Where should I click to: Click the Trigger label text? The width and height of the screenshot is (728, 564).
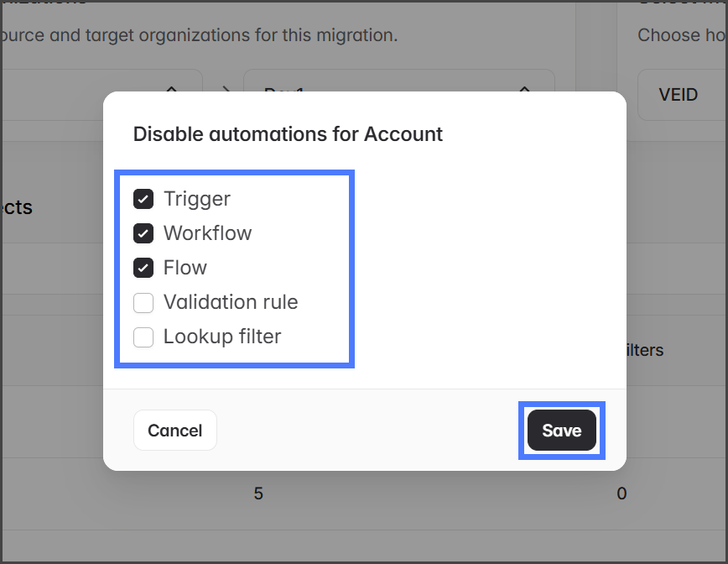[x=197, y=199]
